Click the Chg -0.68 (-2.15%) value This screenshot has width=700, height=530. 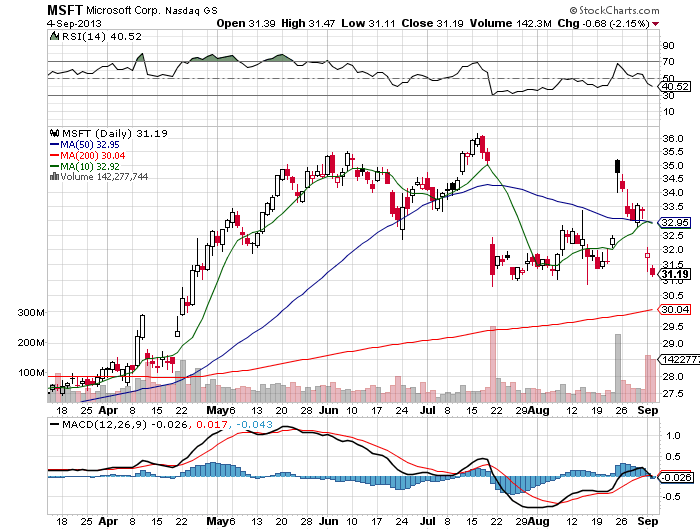tap(603, 23)
